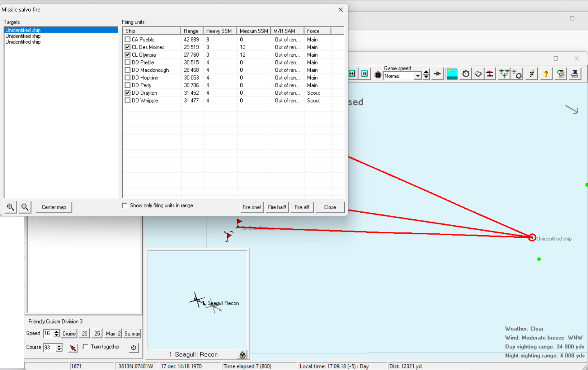Image resolution: width=588 pixels, height=370 pixels.
Task: Click the Heavy SSM column header
Action: pos(219,31)
